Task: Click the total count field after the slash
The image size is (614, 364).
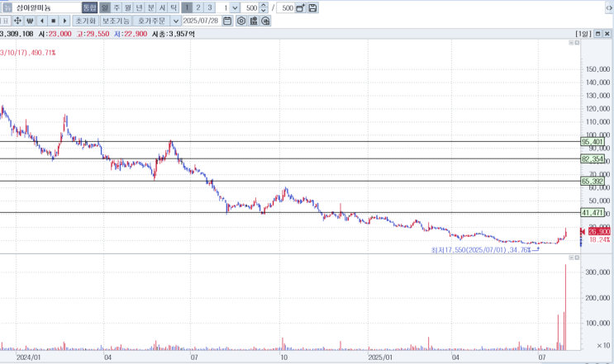Action: (285, 7)
